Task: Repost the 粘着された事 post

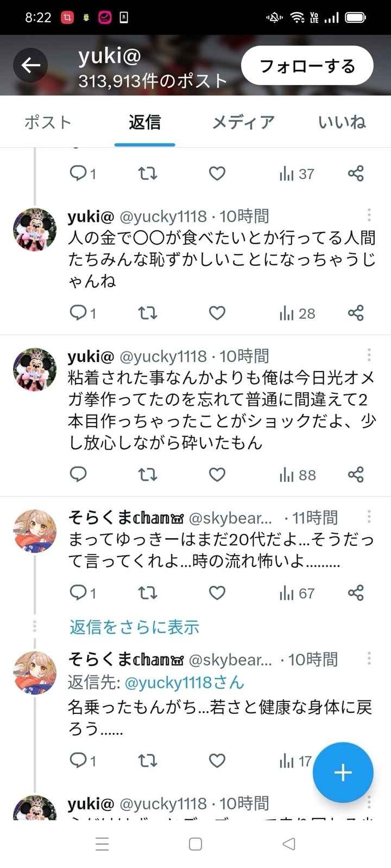Action: click(x=147, y=475)
